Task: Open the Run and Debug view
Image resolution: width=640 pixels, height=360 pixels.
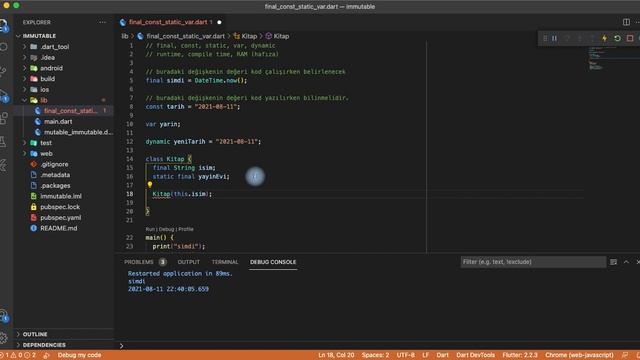Action: coord(4,96)
